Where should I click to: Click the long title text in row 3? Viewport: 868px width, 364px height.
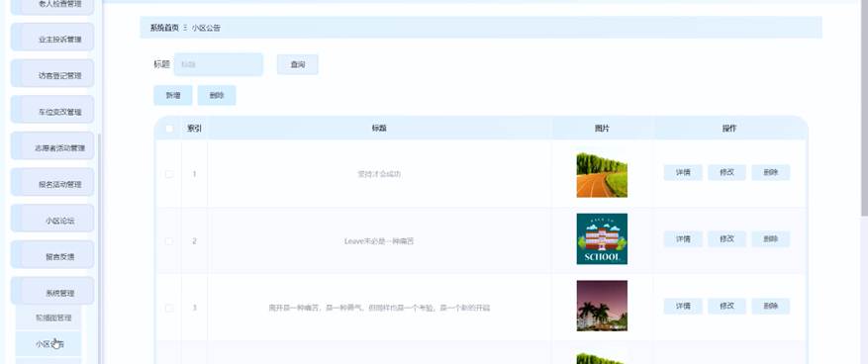click(x=379, y=308)
